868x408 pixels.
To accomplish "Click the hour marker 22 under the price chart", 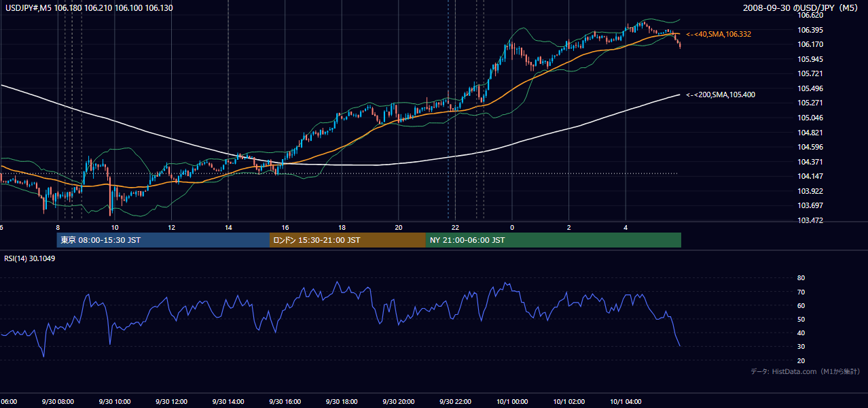I will pos(455,228).
